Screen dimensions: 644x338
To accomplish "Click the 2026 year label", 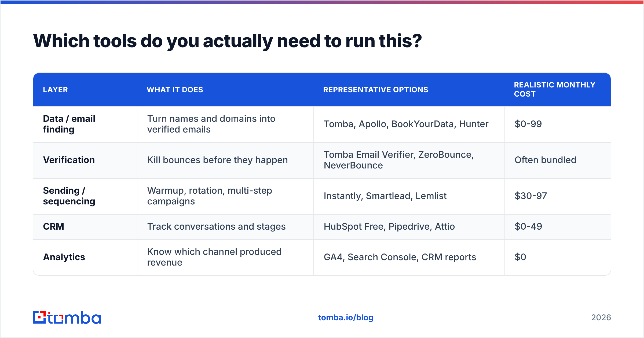I will [x=601, y=318].
